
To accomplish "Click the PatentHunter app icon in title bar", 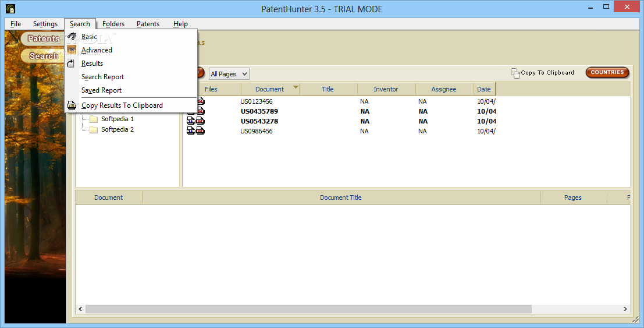I will tap(10, 9).
